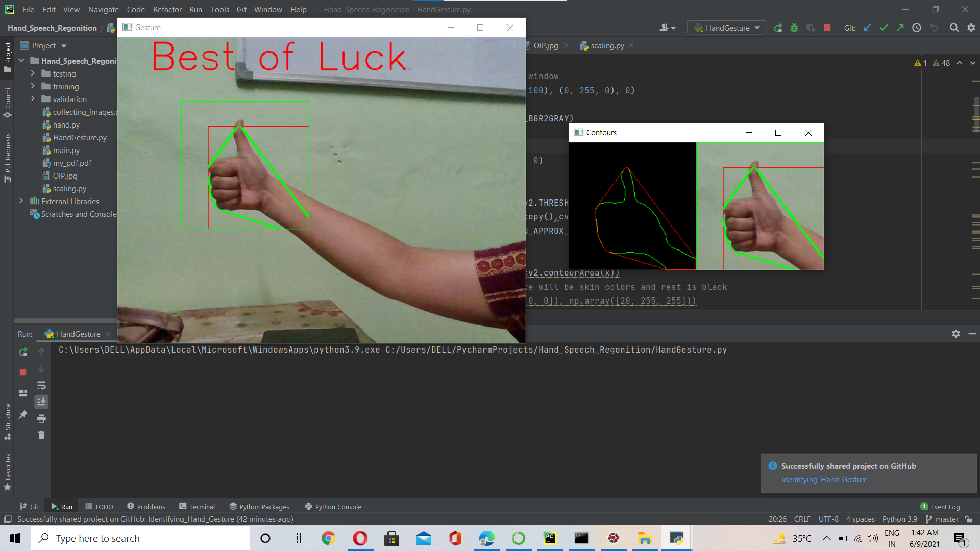Open the Refactor menu
This screenshot has height=551, width=980.
[167, 9]
